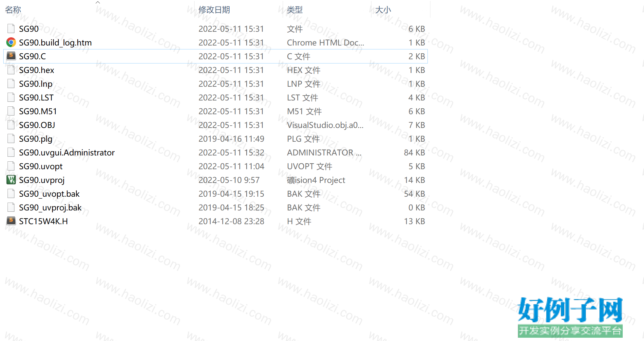This screenshot has height=341, width=644.
Task: Click the date 2022-05-10 9:57
Action: (229, 180)
